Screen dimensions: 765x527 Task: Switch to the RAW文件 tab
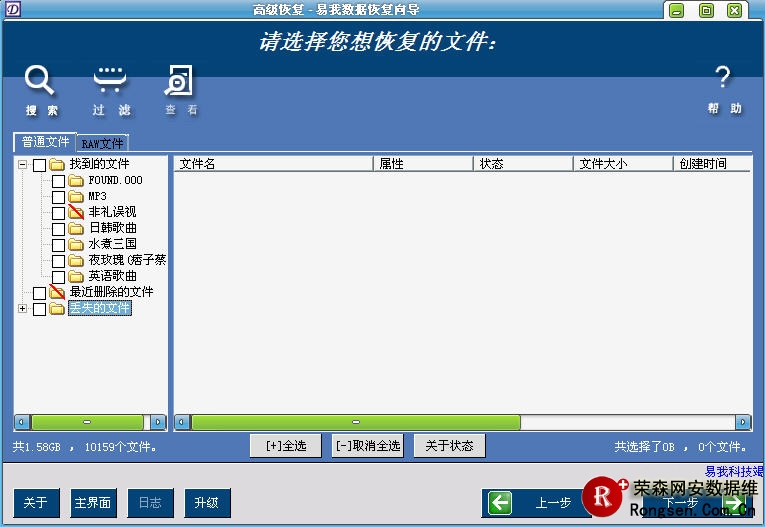coord(103,143)
